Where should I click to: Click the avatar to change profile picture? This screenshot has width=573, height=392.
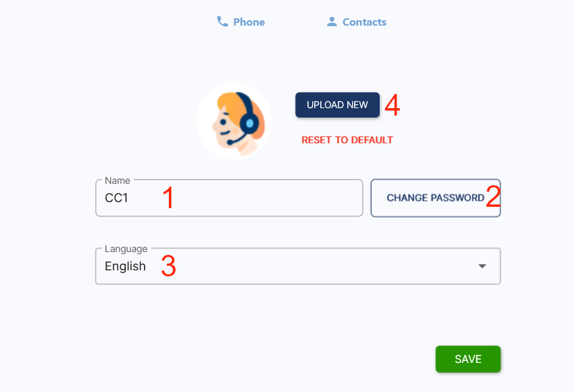pos(234,121)
